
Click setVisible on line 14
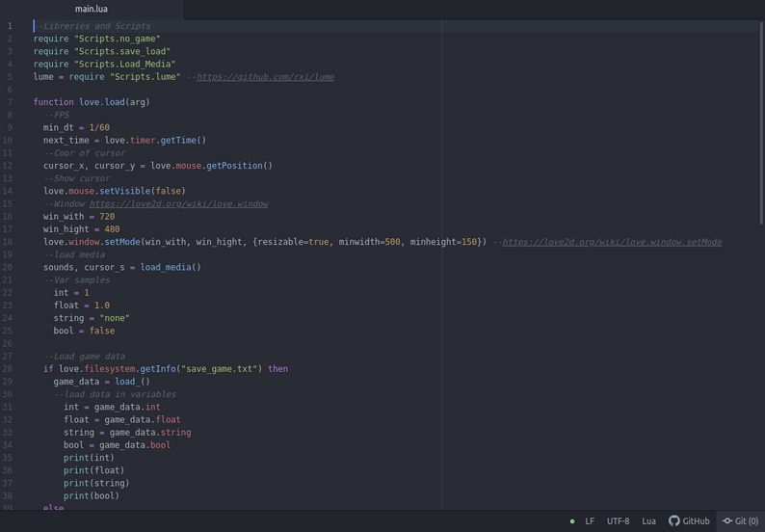(x=125, y=191)
